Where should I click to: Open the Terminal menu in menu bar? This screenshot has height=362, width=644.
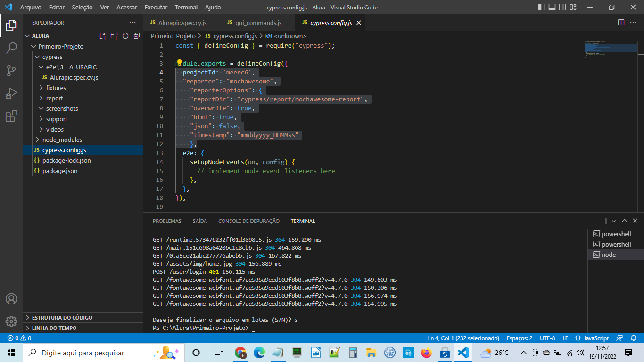(186, 8)
